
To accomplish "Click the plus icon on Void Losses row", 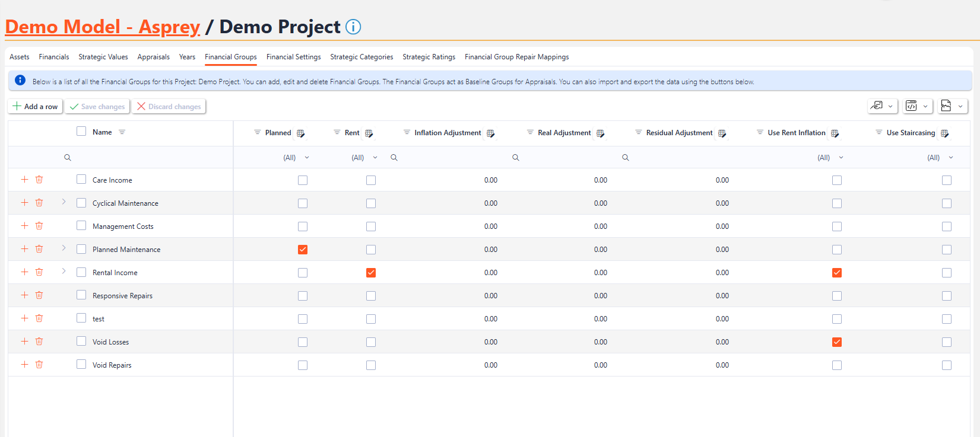I will pyautogui.click(x=24, y=342).
